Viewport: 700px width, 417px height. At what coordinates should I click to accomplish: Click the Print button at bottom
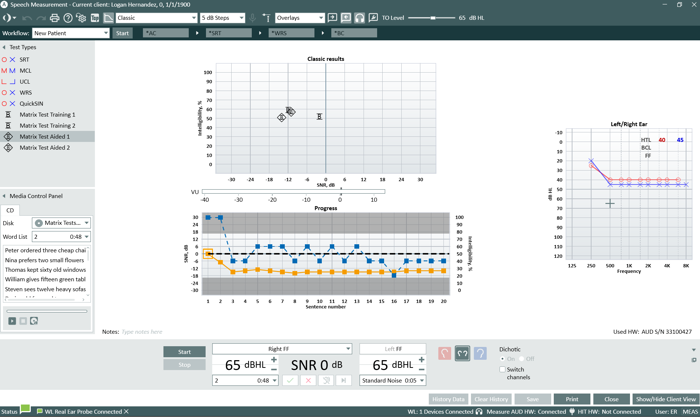[x=572, y=399]
